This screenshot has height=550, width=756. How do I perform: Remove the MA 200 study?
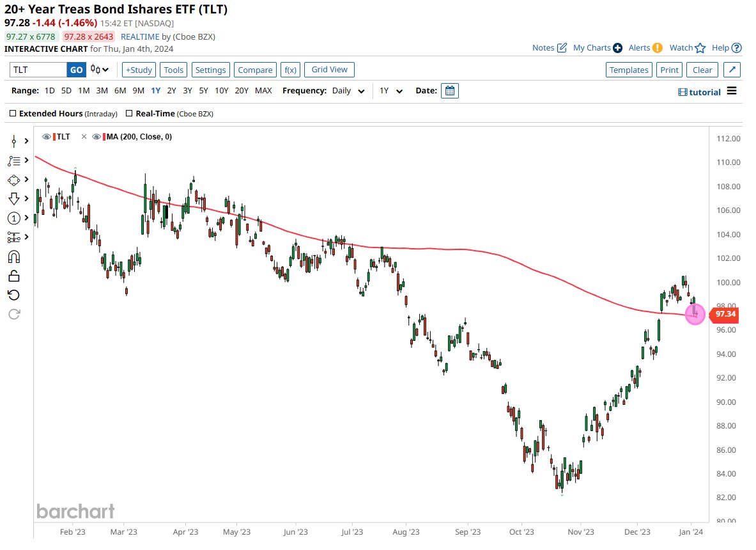84,136
